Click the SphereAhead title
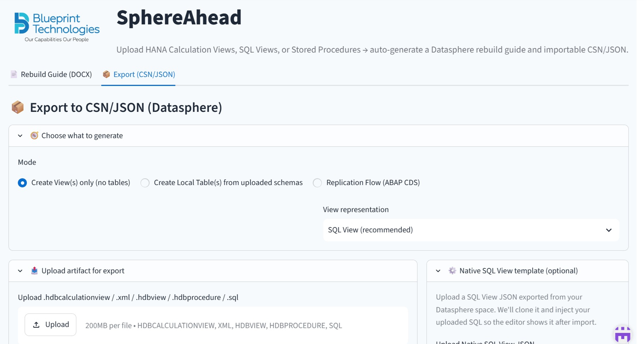This screenshot has height=344, width=644. (179, 17)
